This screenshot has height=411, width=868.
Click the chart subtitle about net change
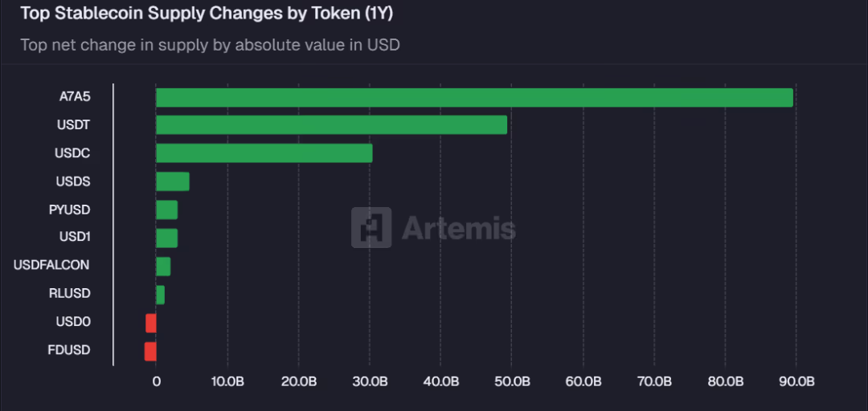coord(210,45)
